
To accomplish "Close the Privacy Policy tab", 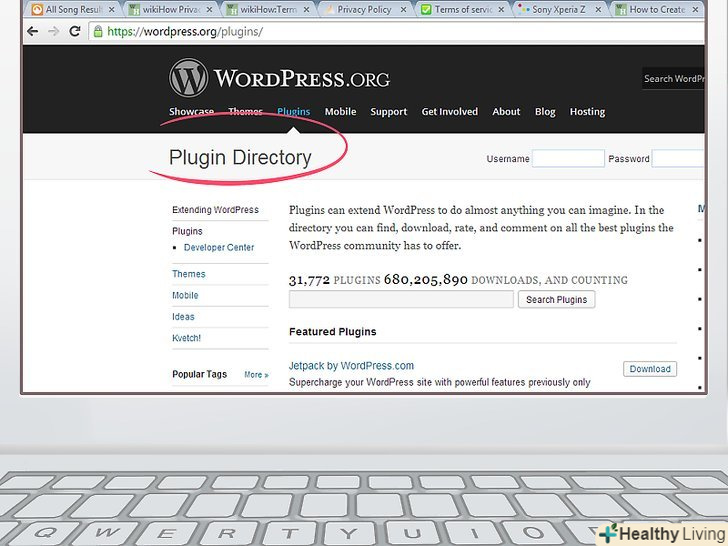I will point(403,9).
